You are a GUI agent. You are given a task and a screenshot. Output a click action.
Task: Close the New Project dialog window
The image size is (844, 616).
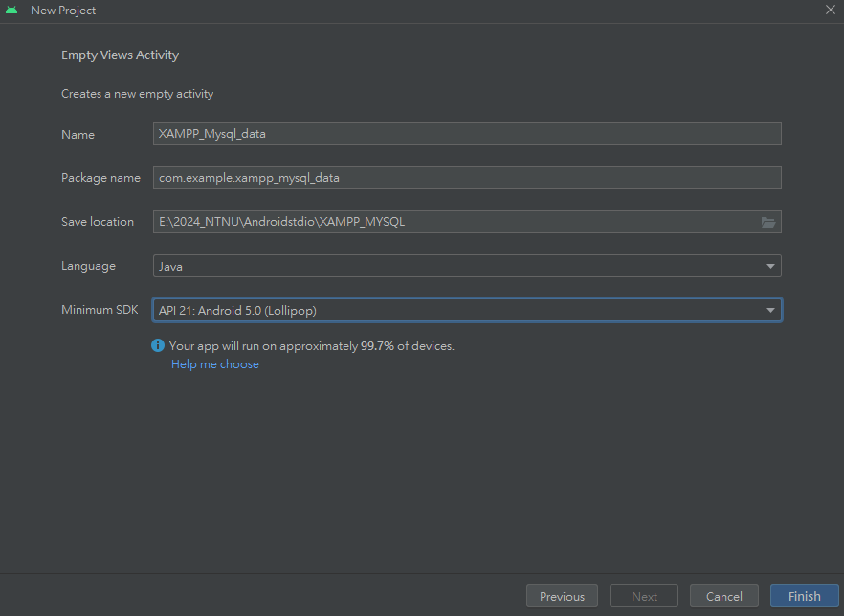click(x=830, y=10)
